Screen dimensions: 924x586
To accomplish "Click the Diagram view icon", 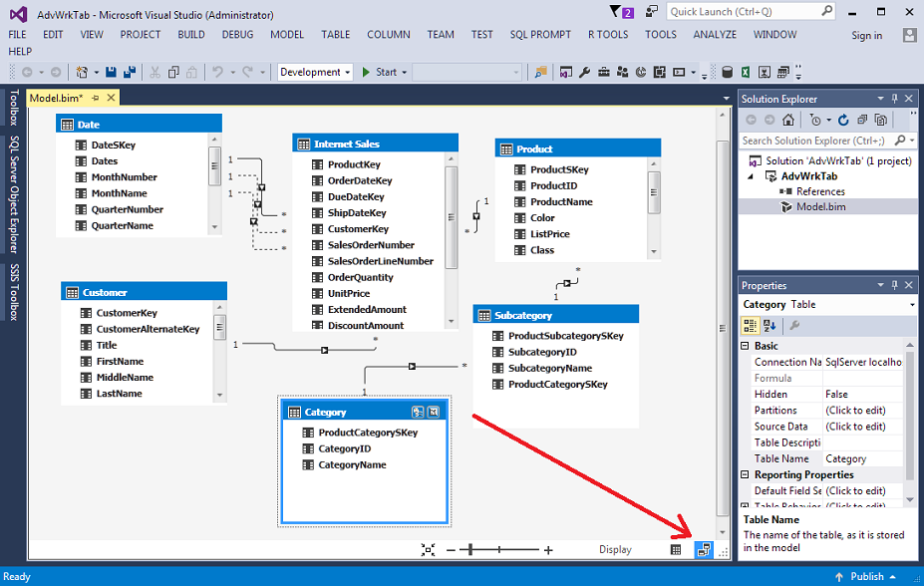I will (704, 549).
